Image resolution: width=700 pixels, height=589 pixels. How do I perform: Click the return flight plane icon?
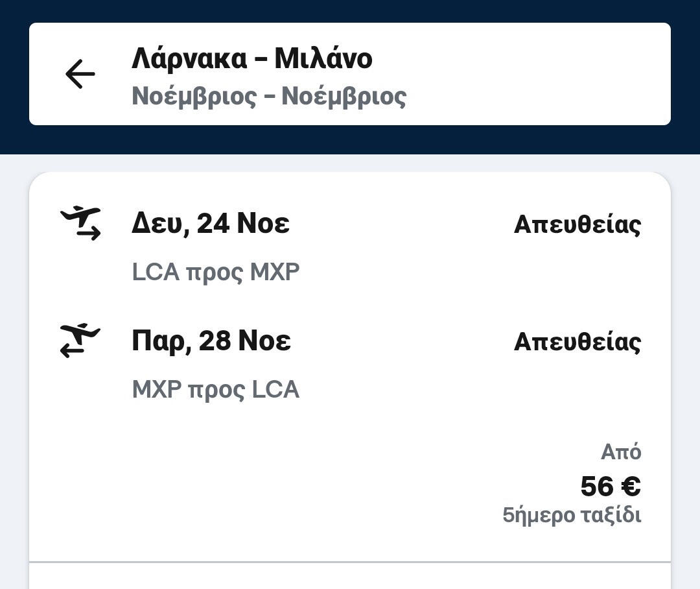80,341
